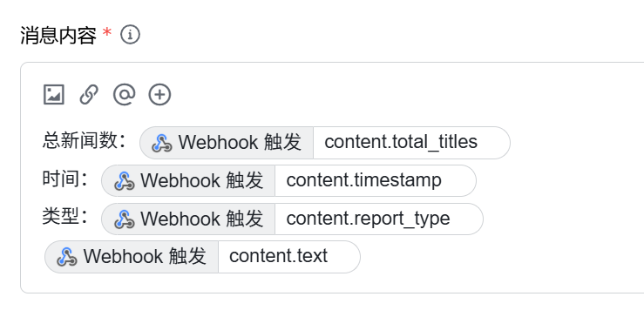Click webhook icon in report_type chip
The image size is (644, 317).
coord(124,219)
